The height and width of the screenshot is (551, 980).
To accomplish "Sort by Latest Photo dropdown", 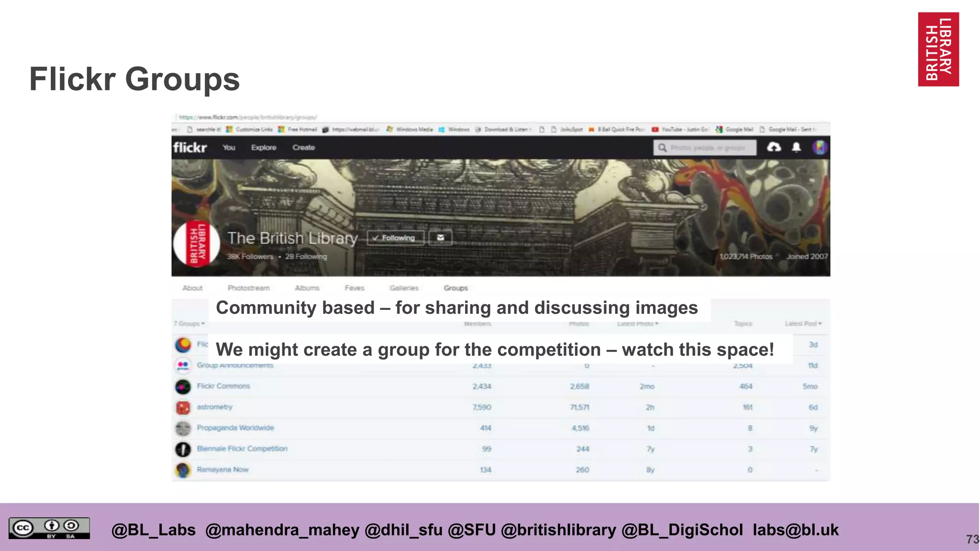I will [x=638, y=324].
